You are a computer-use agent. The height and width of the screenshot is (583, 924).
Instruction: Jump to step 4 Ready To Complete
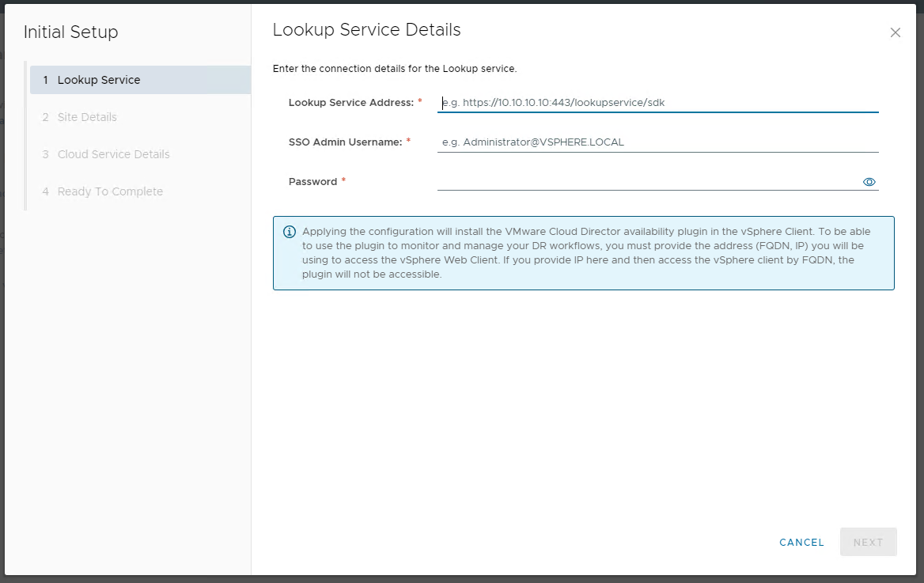(x=110, y=191)
